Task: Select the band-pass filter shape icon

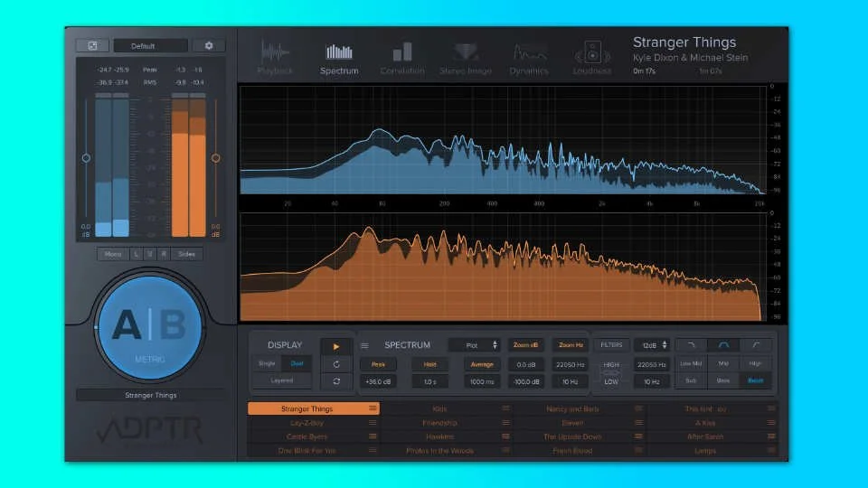Action: pyautogui.click(x=723, y=345)
